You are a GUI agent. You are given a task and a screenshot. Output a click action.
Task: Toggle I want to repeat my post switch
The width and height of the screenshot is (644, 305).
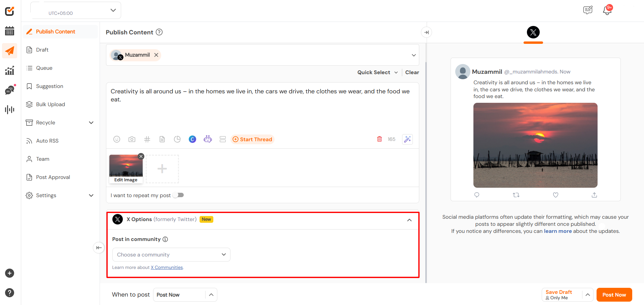(x=179, y=195)
